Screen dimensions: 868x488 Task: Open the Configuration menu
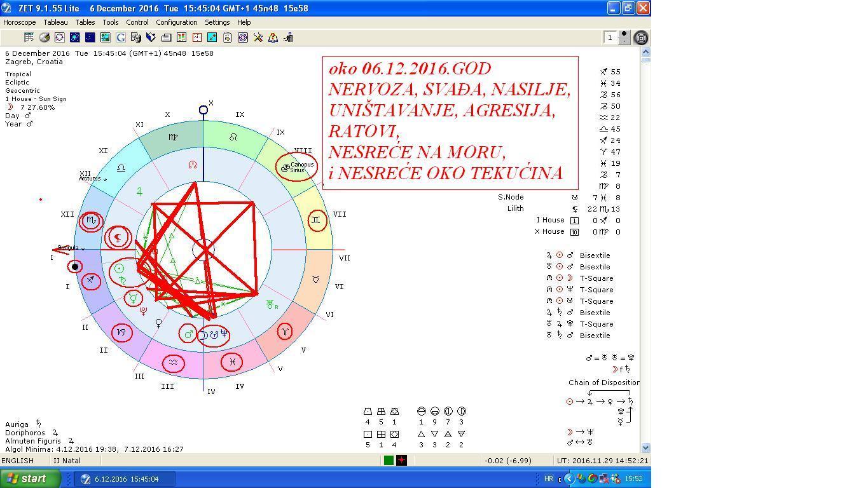pos(177,22)
